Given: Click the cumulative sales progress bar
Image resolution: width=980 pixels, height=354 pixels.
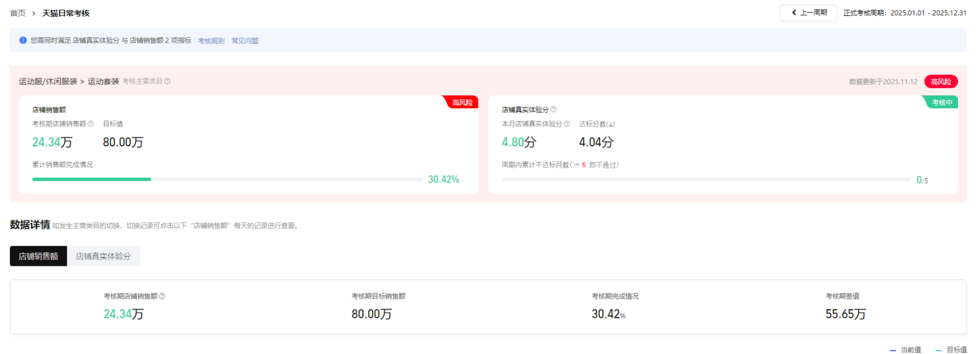Looking at the screenshot, I should pyautogui.click(x=227, y=179).
